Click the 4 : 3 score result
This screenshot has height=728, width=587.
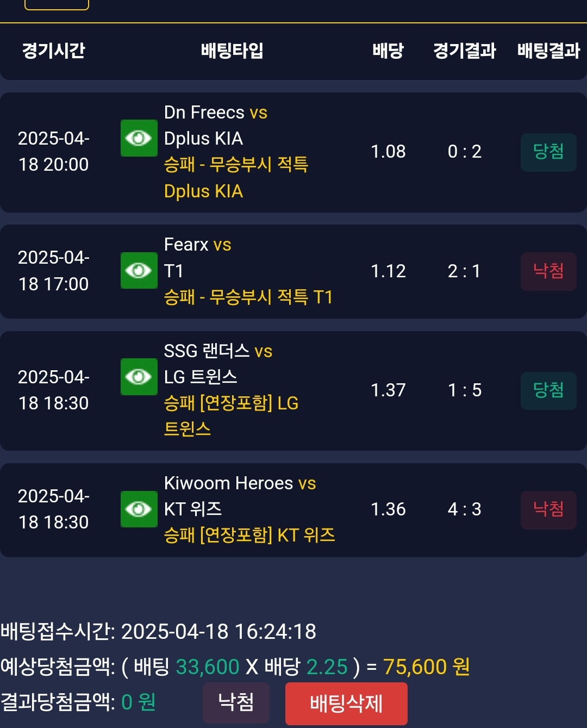coord(464,509)
